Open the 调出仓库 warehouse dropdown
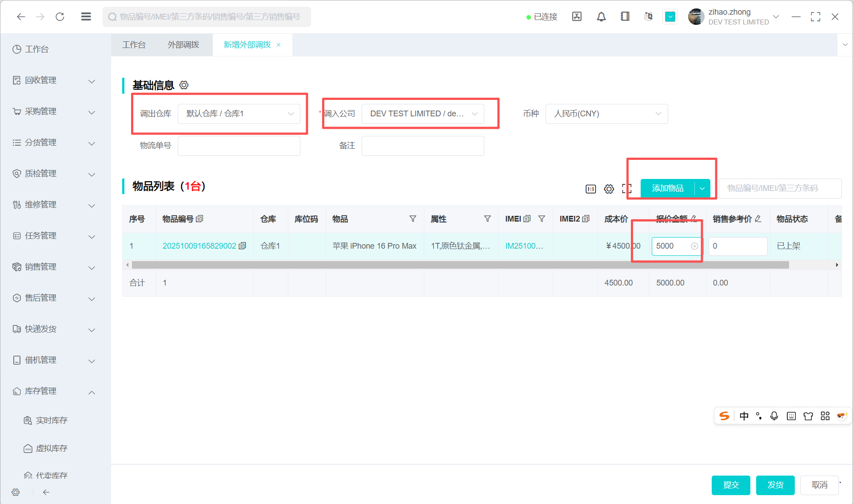The height and width of the screenshot is (504, 853). pos(239,114)
